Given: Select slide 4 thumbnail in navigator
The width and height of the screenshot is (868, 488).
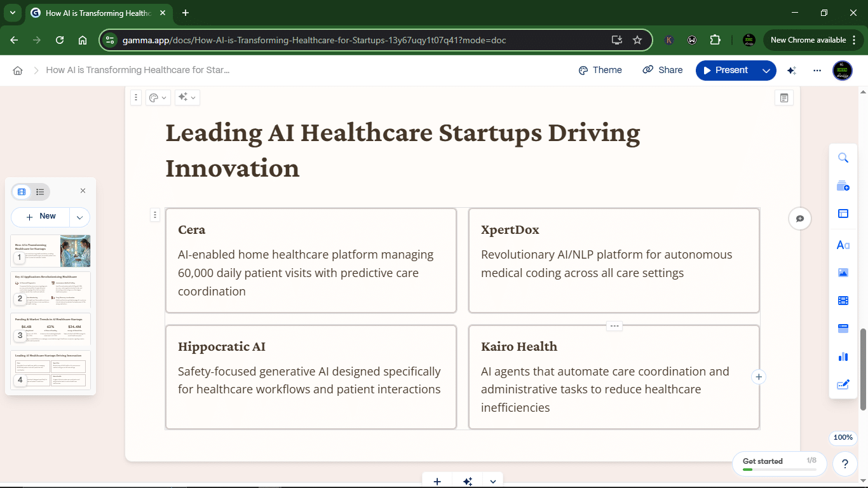Looking at the screenshot, I should 51,370.
